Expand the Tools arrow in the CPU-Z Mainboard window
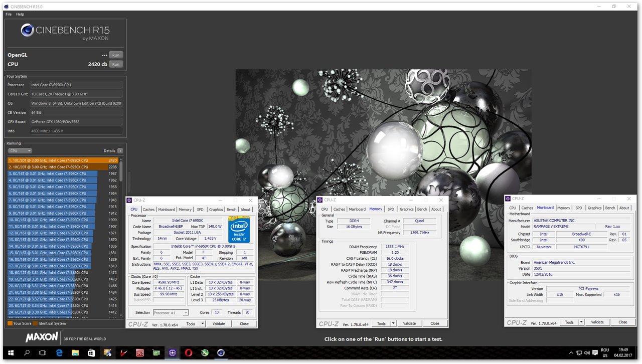Image resolution: width=642 pixels, height=364 pixels. (x=581, y=322)
